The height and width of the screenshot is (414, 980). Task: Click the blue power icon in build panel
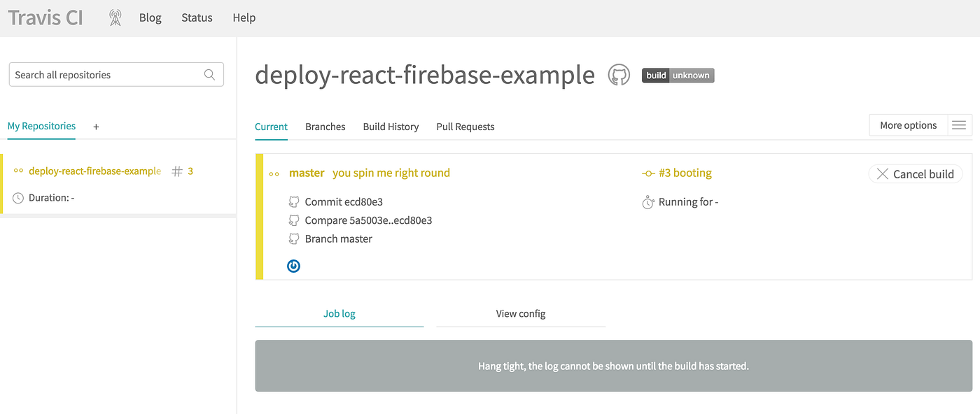coord(294,266)
